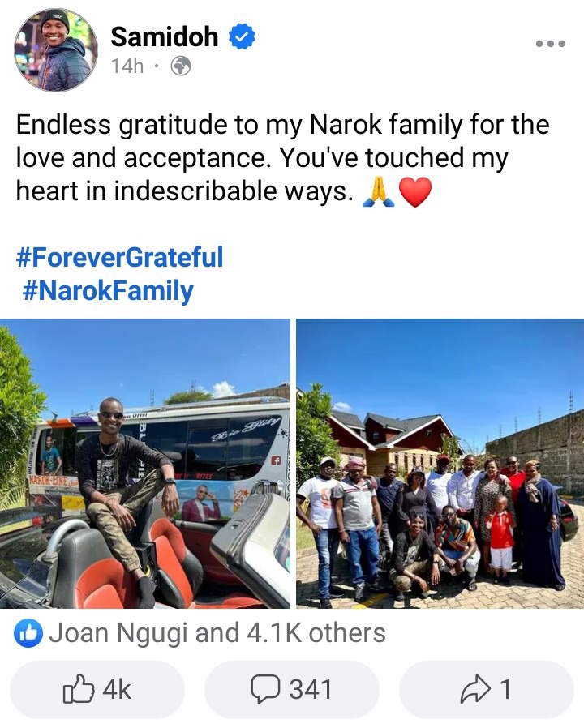The image size is (584, 728).
Task: Select the share button showing 1
Action: tap(487, 689)
